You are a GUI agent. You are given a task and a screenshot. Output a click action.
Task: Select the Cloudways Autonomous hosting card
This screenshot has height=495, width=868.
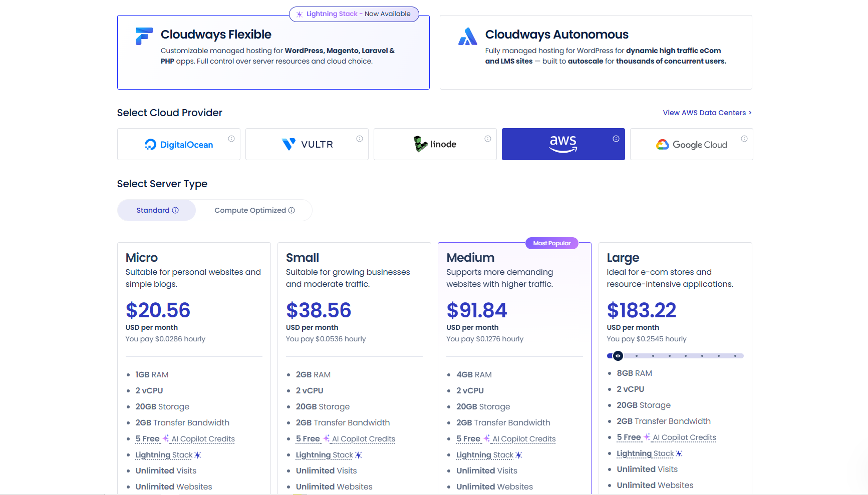(596, 53)
